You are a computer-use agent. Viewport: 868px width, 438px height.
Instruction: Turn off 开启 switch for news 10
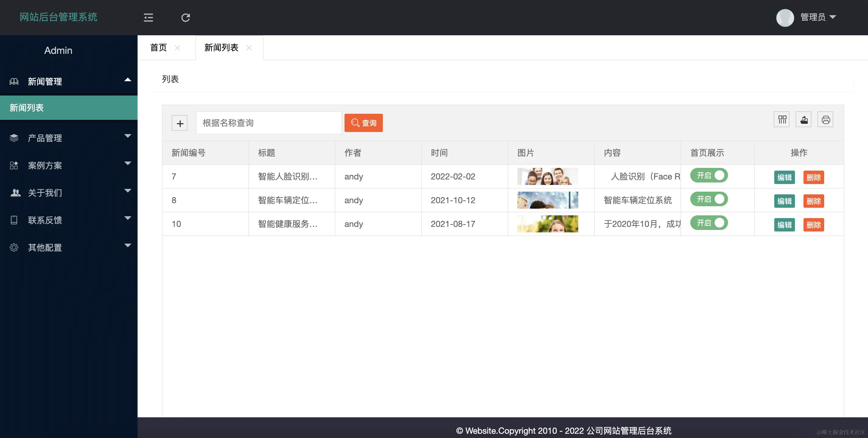pos(709,223)
